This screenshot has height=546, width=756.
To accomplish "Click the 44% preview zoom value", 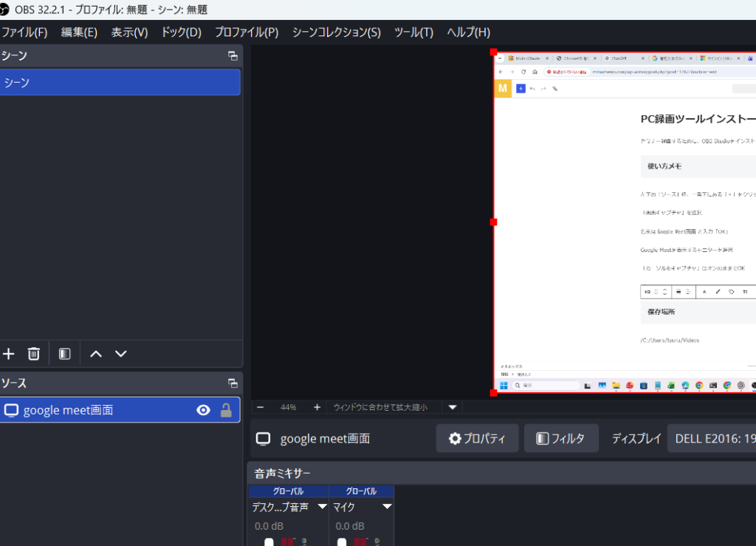I will pos(289,408).
